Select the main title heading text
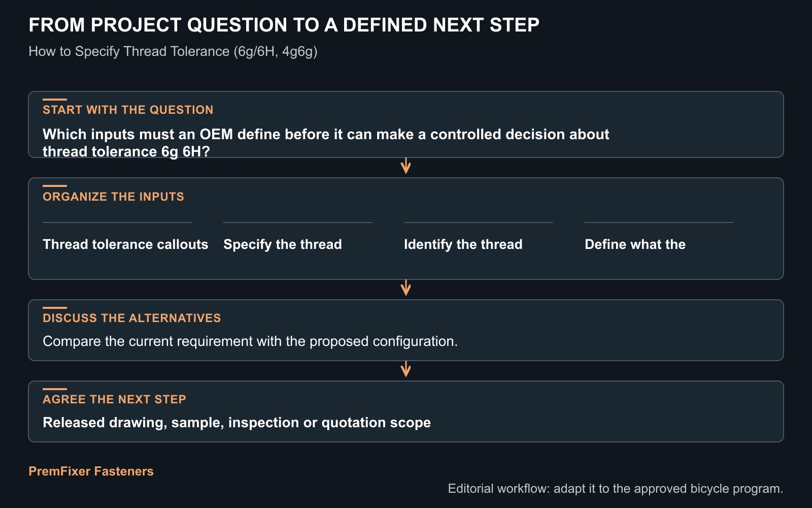This screenshot has height=508, width=812. (x=284, y=25)
